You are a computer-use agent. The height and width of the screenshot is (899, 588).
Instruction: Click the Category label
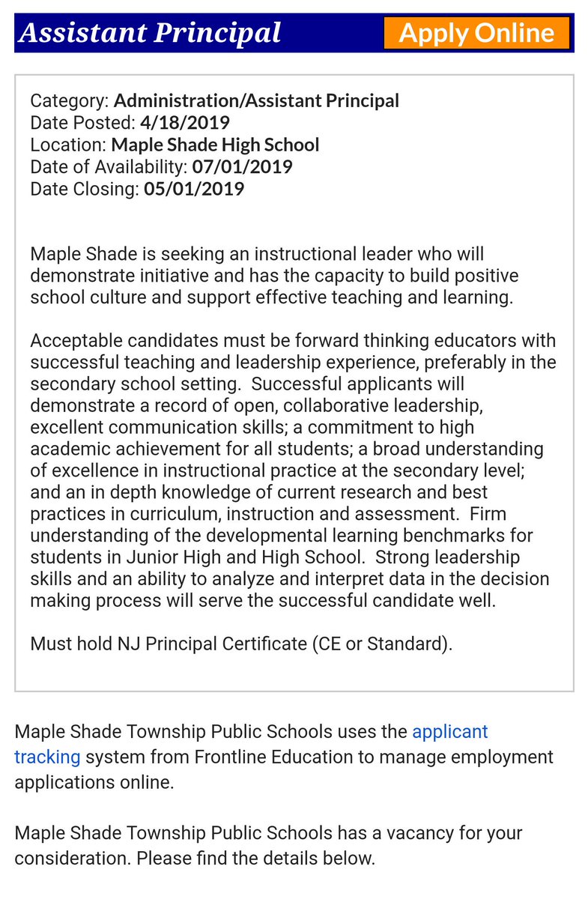tap(70, 101)
